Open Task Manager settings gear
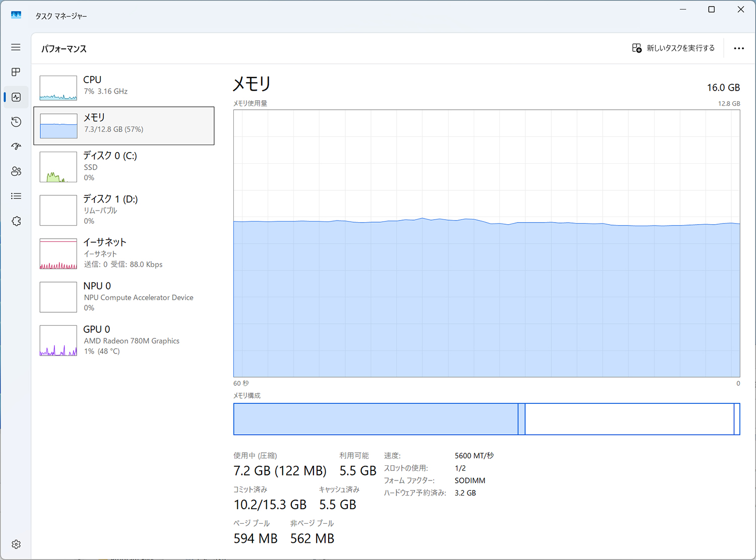 click(x=16, y=544)
